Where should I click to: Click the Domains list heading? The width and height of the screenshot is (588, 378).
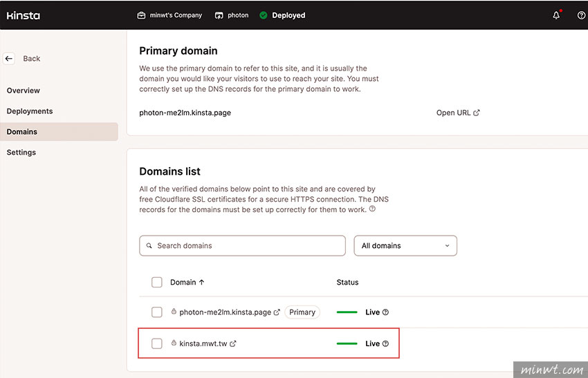tap(169, 171)
